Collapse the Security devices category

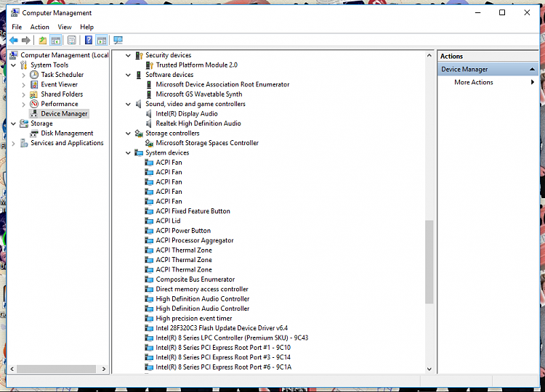tap(128, 55)
